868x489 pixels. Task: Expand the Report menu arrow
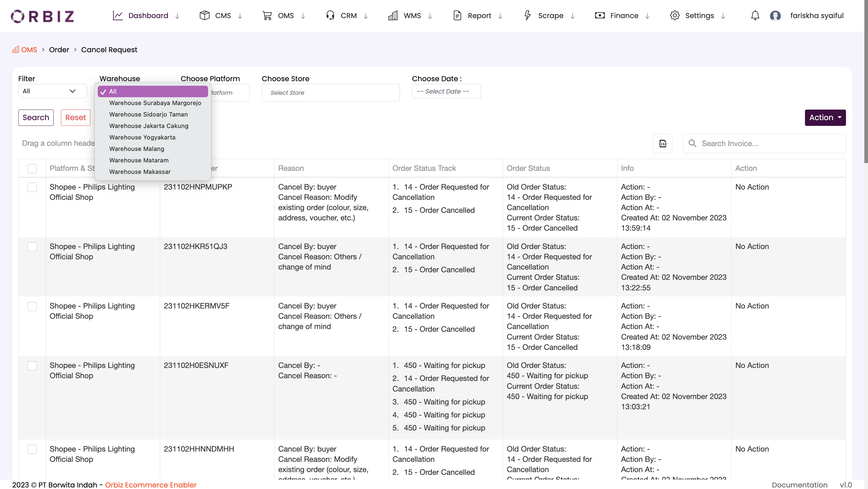point(500,16)
